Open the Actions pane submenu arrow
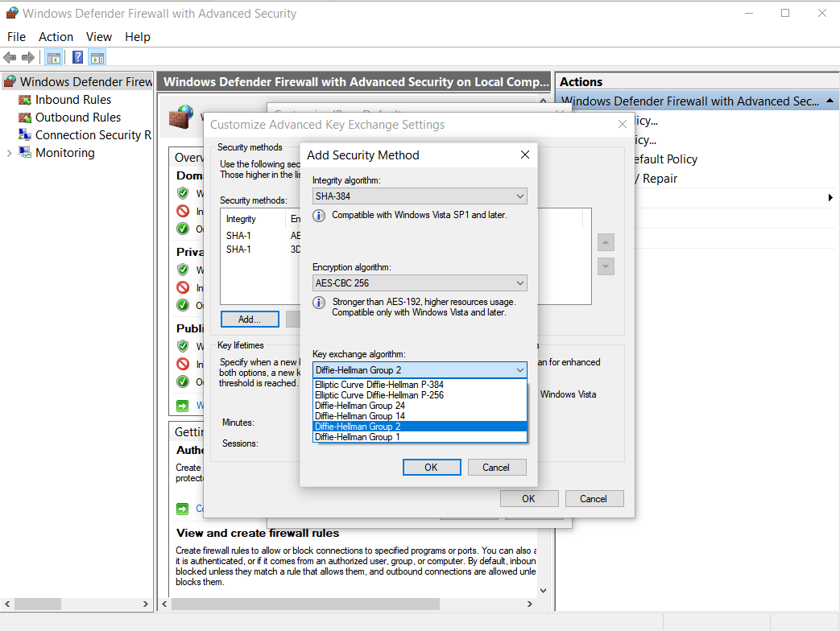This screenshot has height=631, width=840. 830,197
